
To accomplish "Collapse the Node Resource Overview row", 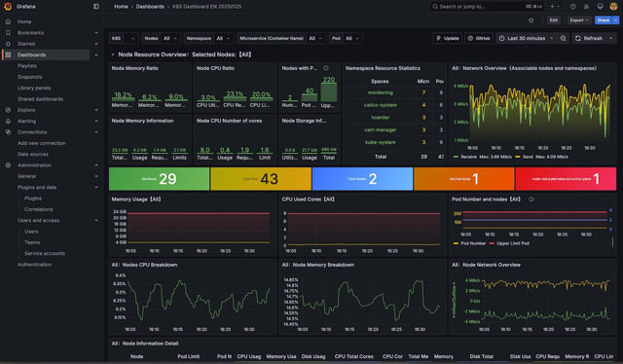I will pyautogui.click(x=113, y=55).
